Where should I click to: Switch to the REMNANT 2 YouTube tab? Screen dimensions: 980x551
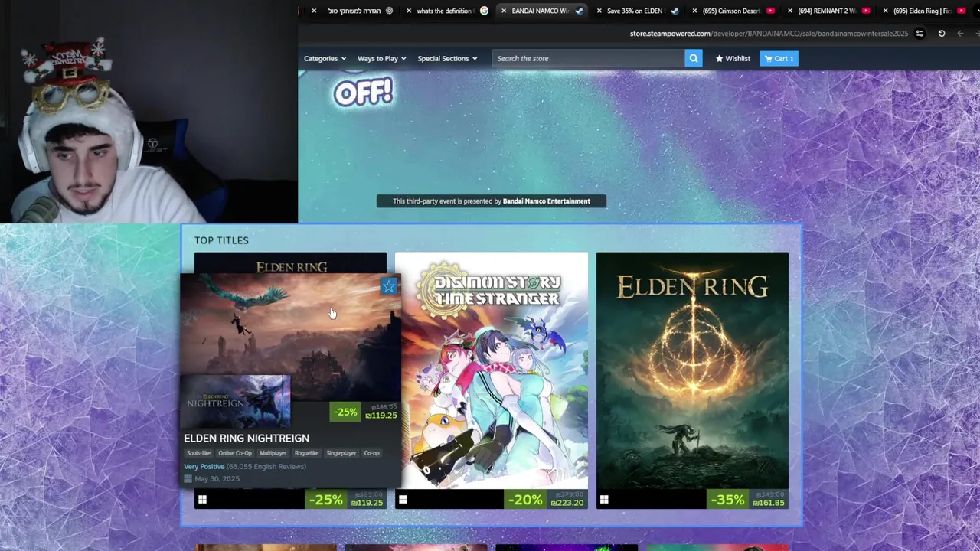pyautogui.click(x=827, y=11)
